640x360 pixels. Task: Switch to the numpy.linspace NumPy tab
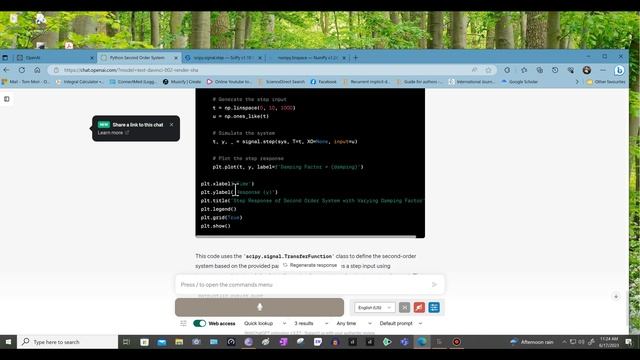click(307, 58)
